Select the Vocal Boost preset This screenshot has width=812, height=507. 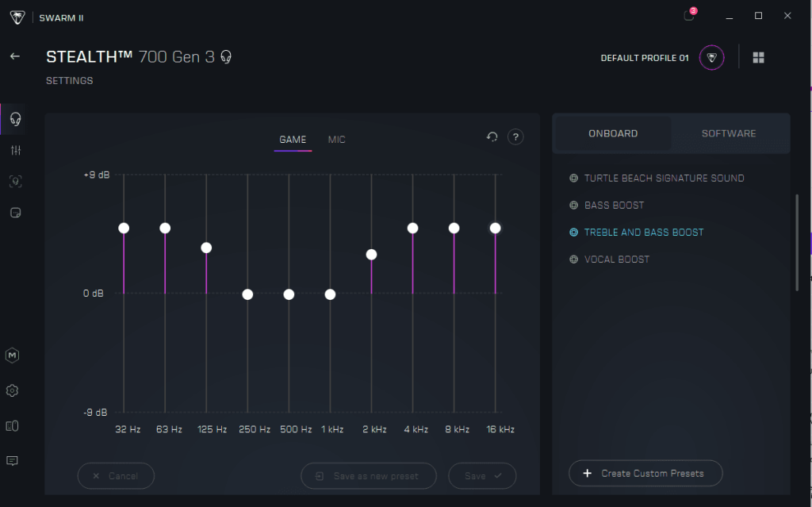[616, 259]
